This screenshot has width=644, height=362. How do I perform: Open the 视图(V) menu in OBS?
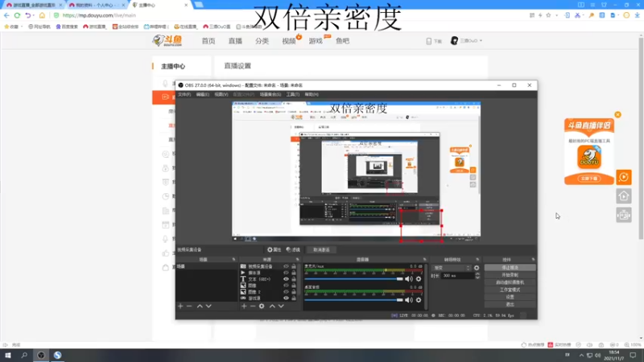click(221, 94)
